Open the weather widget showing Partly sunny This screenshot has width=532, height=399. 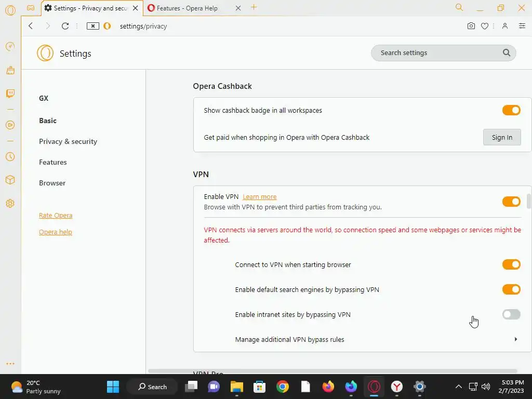[35, 387]
